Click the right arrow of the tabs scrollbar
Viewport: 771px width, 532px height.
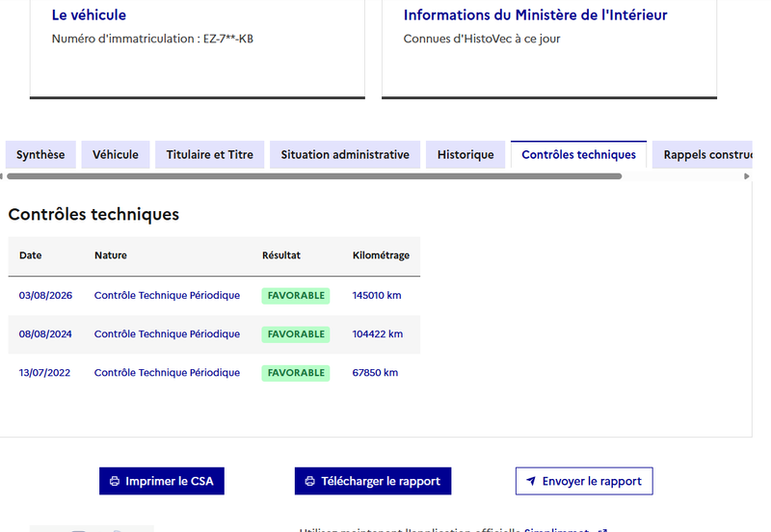(x=746, y=176)
